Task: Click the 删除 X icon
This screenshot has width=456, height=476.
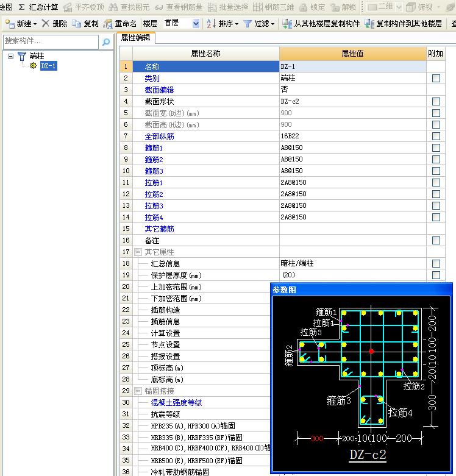Action: coord(46,23)
